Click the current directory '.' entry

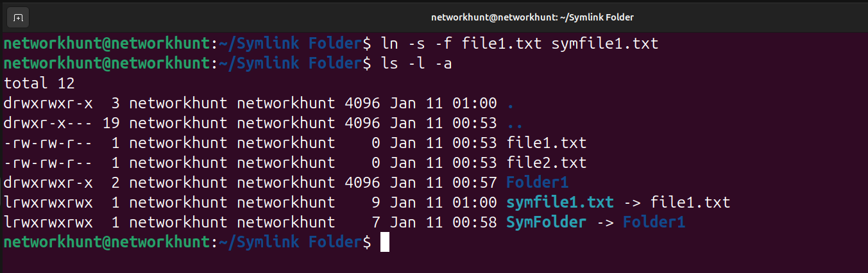click(510, 103)
